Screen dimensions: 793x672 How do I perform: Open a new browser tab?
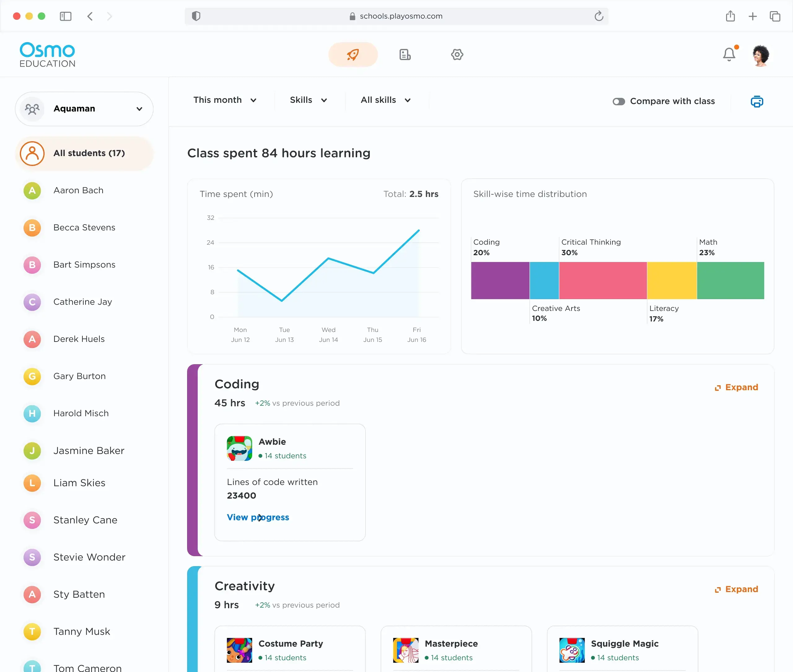pos(753,16)
